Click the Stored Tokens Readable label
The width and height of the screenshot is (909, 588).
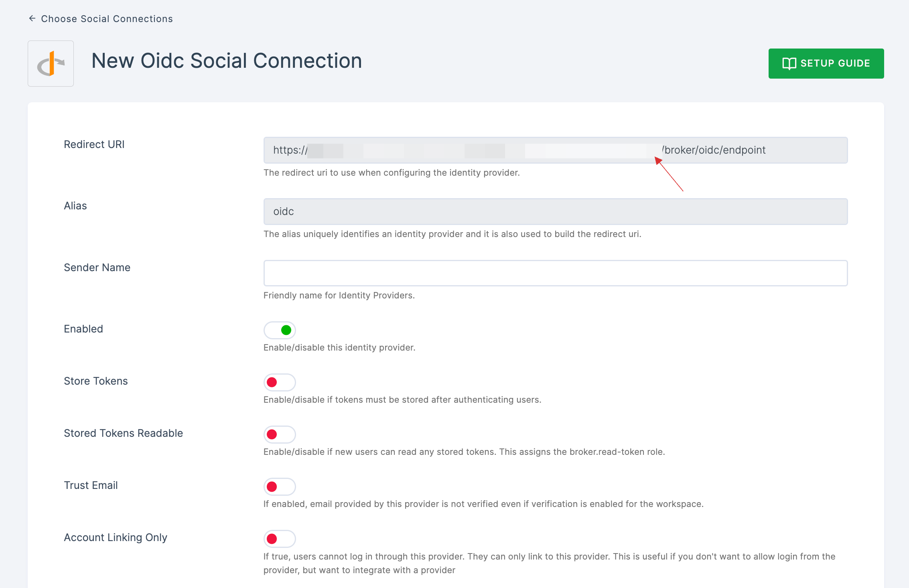point(124,433)
